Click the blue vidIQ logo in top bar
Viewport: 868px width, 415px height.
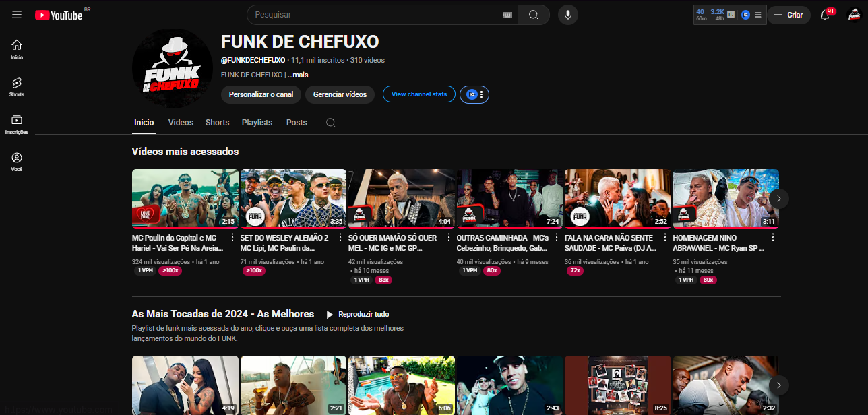745,15
